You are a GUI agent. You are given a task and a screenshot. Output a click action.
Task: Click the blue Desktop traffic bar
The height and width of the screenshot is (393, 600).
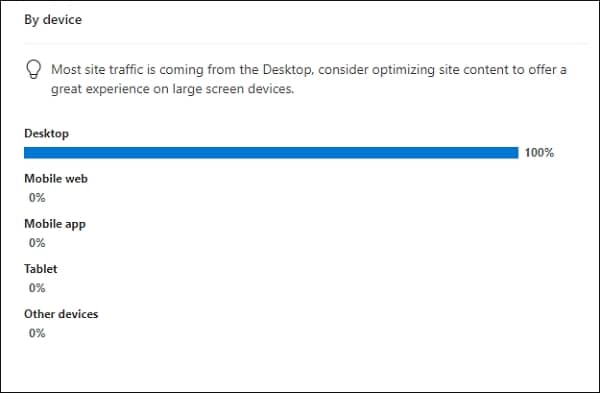271,153
